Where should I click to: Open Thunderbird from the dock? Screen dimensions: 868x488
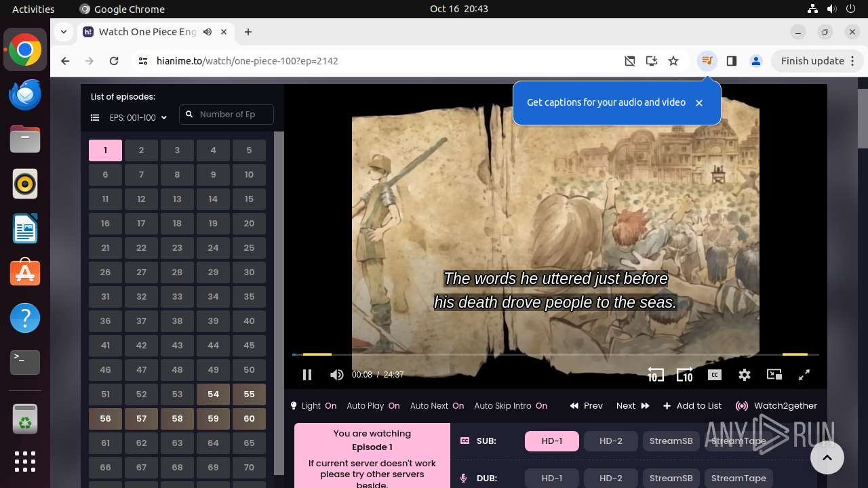[25, 94]
